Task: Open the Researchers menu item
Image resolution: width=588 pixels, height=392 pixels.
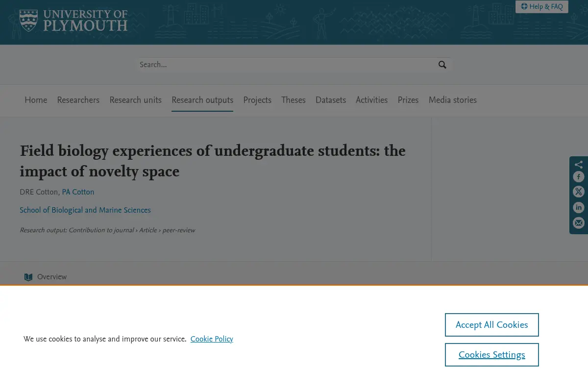Action: [78, 100]
